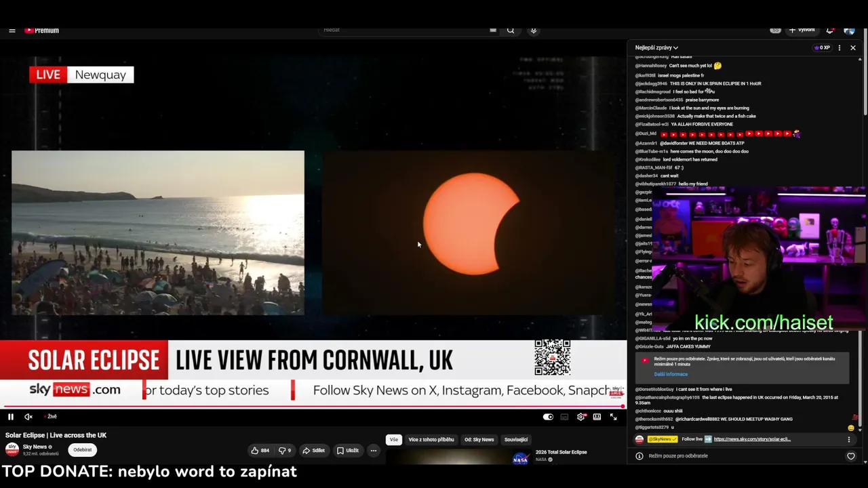
Task: Subscribe with the Odebírat button
Action: [x=83, y=450]
